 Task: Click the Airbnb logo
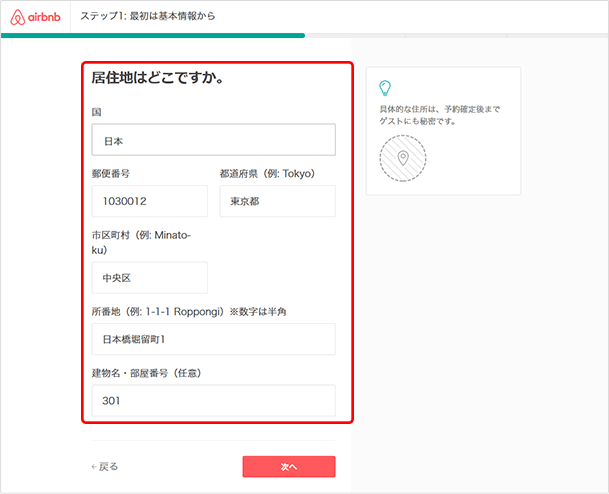(x=35, y=17)
